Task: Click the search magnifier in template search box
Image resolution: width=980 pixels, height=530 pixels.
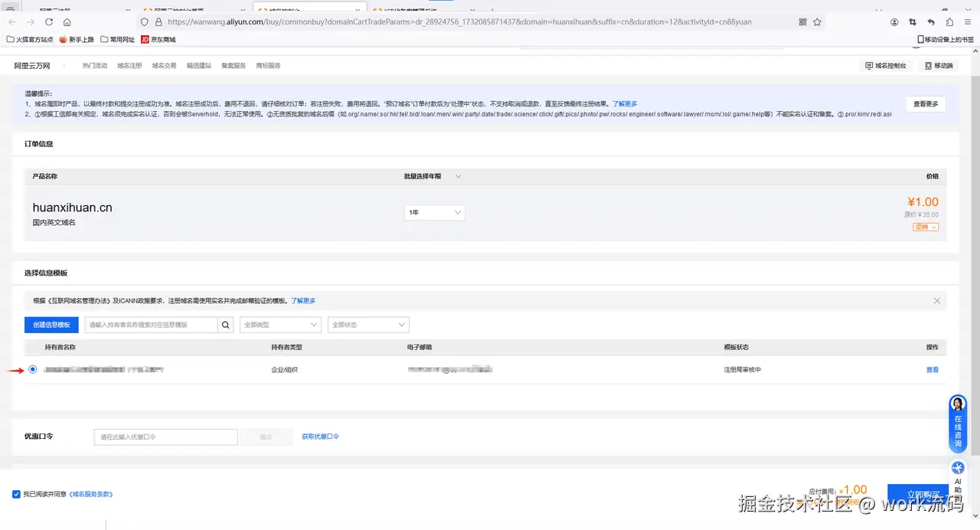Action: (x=226, y=325)
